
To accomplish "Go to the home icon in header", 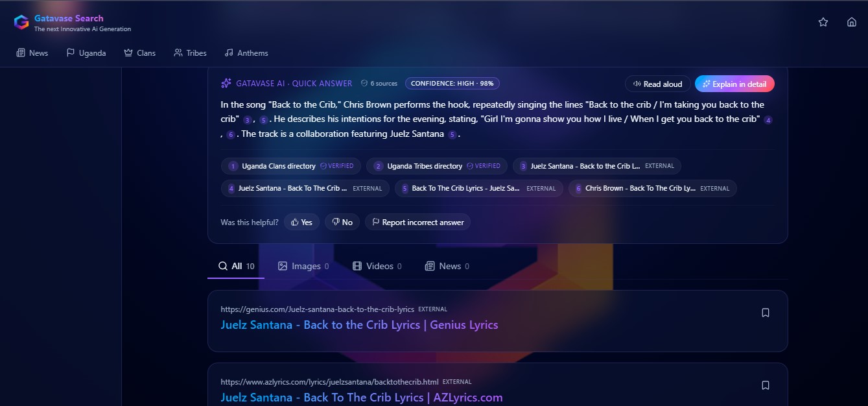I will (x=852, y=22).
